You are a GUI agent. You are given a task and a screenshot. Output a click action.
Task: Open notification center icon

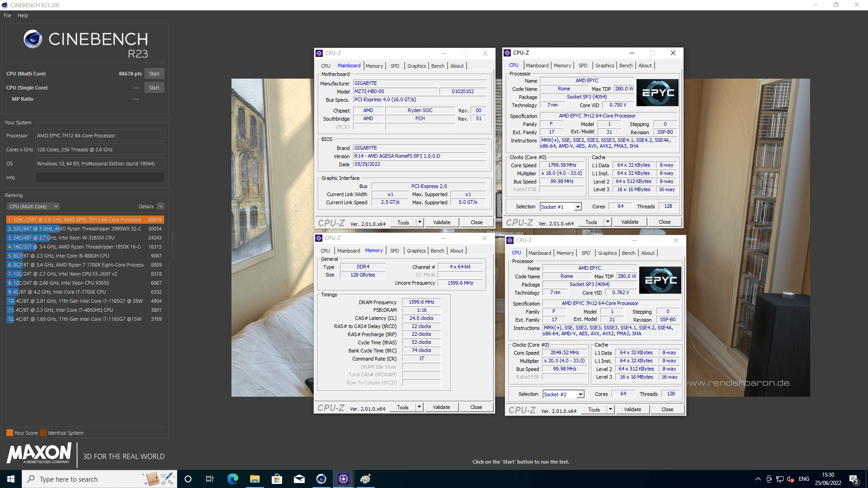tap(854, 479)
